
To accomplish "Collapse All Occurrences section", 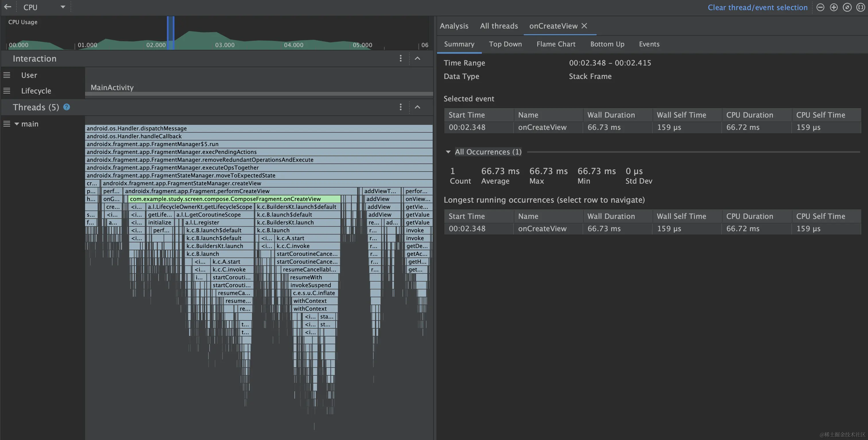I will pyautogui.click(x=448, y=152).
